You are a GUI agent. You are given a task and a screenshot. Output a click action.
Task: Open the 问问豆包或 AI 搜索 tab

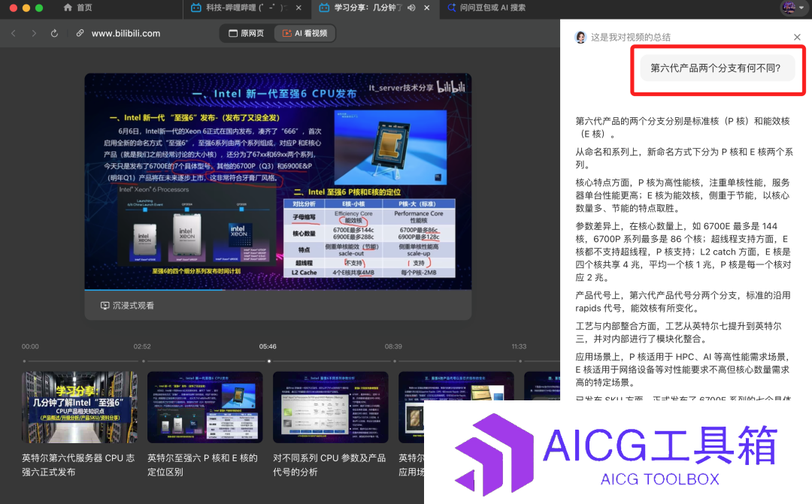(x=486, y=8)
